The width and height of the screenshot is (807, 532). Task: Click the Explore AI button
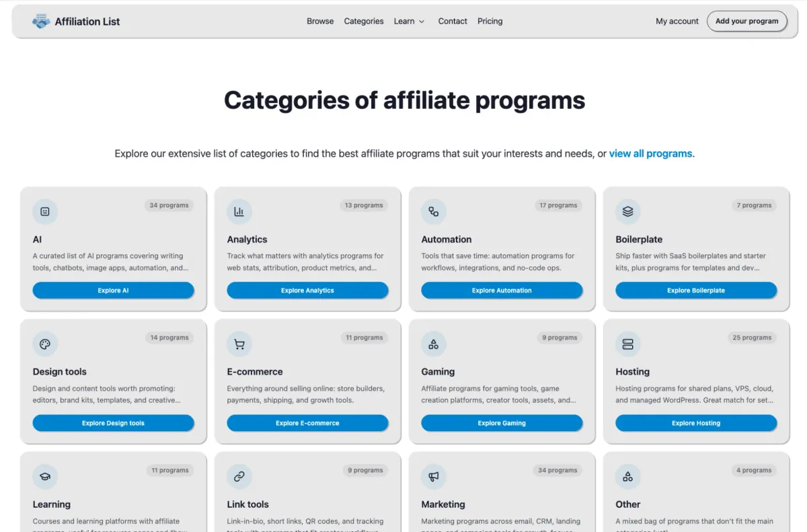coord(114,291)
